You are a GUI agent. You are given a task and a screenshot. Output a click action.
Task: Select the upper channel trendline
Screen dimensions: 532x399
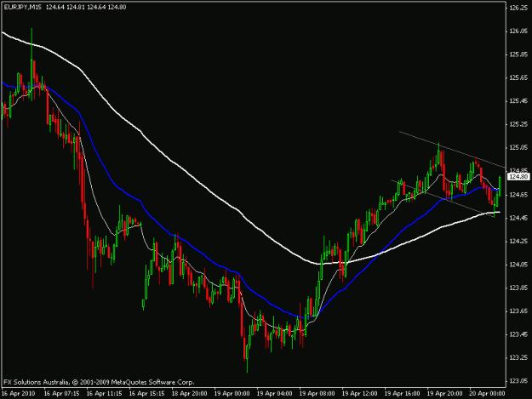(451, 149)
